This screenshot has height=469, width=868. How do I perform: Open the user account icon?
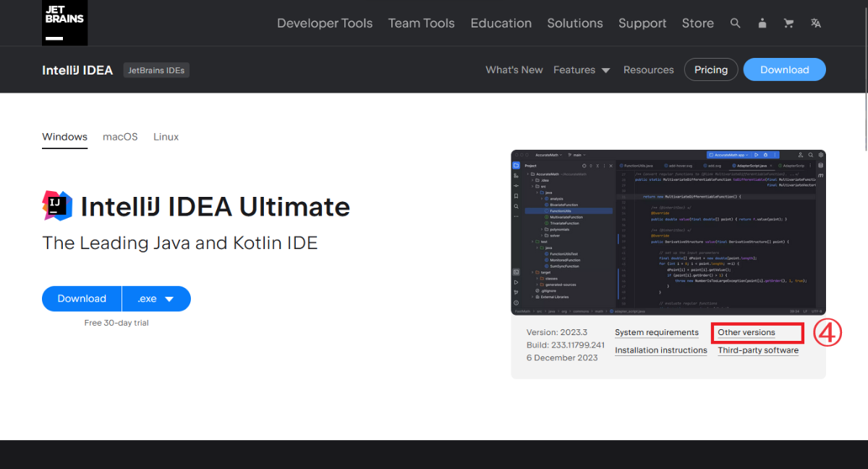(x=762, y=23)
